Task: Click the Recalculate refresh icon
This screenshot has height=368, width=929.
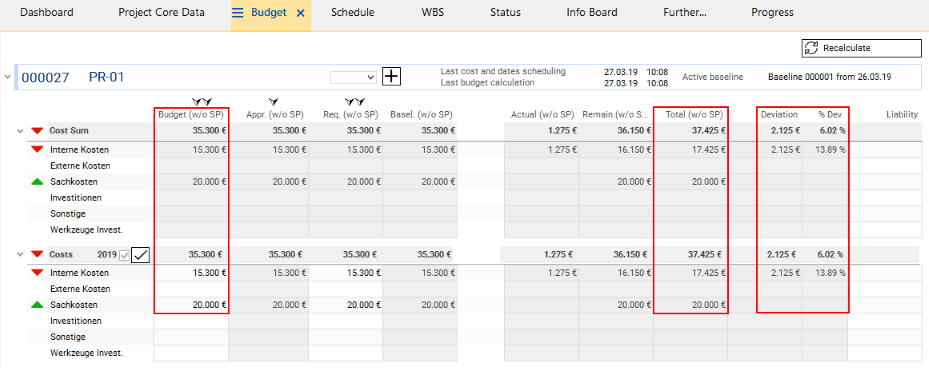Action: click(811, 48)
